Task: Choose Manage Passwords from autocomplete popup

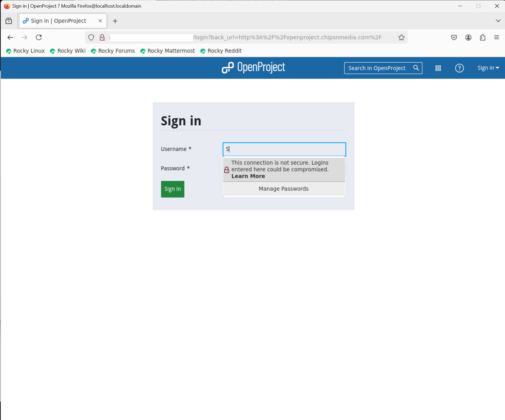Action: pyautogui.click(x=284, y=189)
